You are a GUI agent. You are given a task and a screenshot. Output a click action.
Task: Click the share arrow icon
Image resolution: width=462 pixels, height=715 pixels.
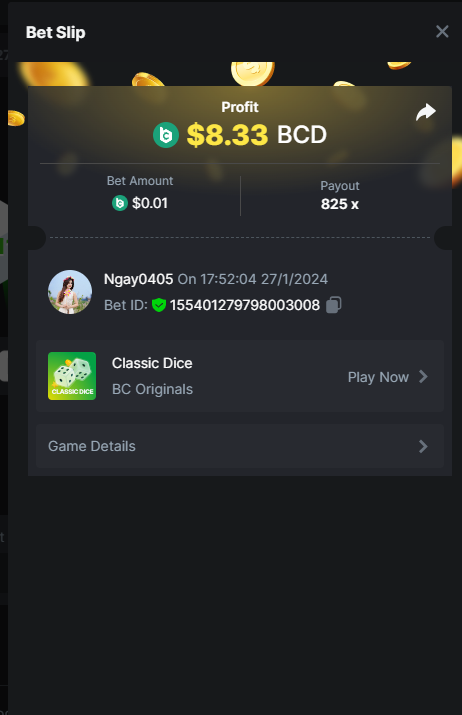(x=426, y=112)
